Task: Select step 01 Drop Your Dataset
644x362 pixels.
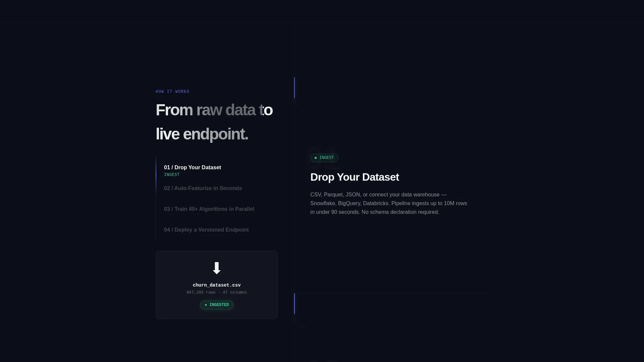Action: (192, 168)
